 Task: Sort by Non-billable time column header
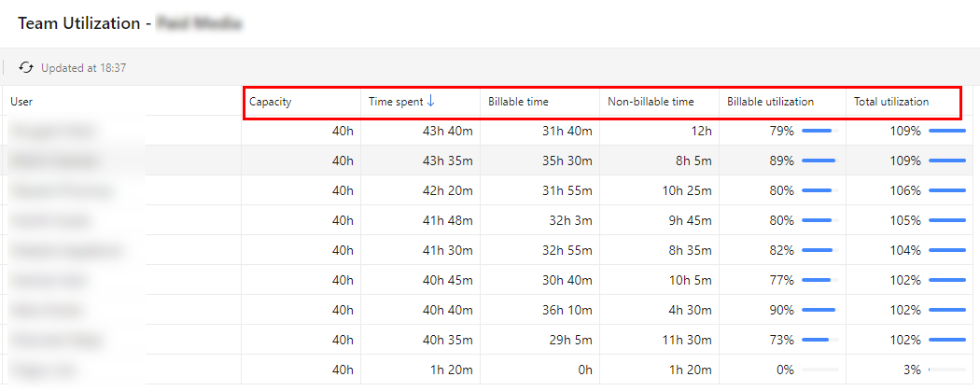[651, 102]
